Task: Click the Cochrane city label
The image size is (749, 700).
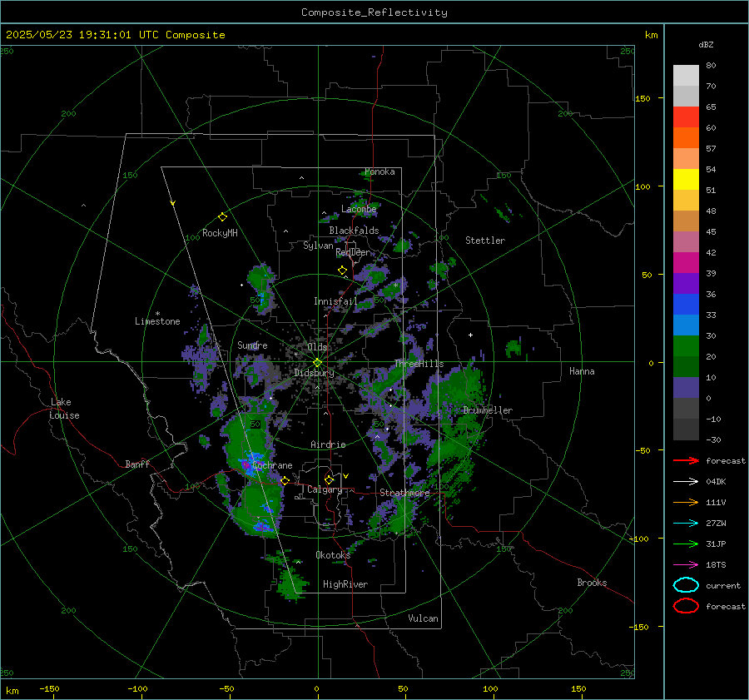Action: pyautogui.click(x=272, y=465)
